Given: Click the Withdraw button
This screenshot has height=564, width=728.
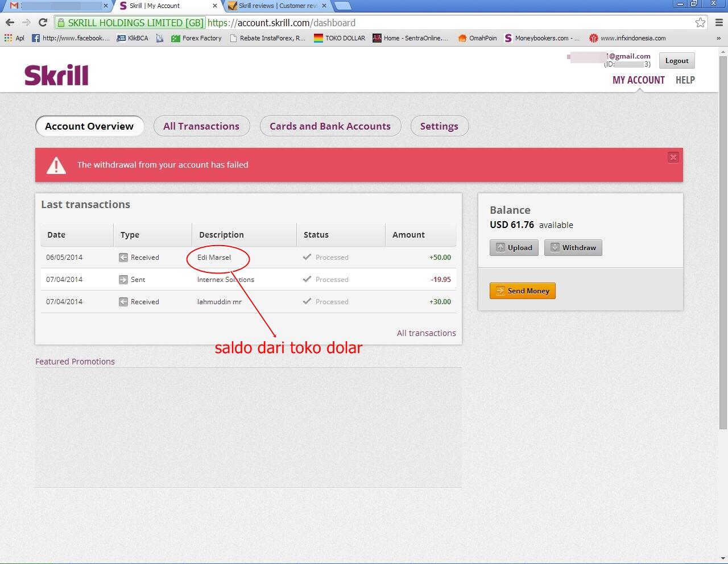Looking at the screenshot, I should click(x=573, y=247).
